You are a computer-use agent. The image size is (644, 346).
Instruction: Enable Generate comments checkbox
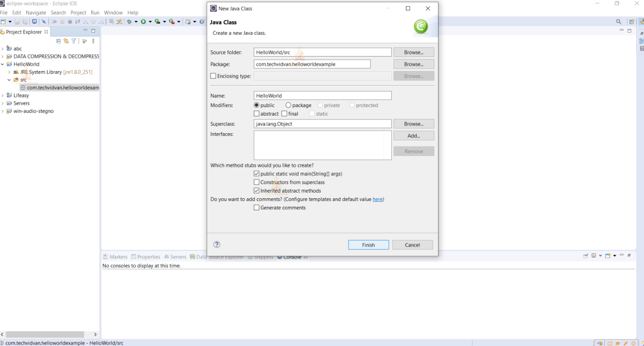pos(256,207)
